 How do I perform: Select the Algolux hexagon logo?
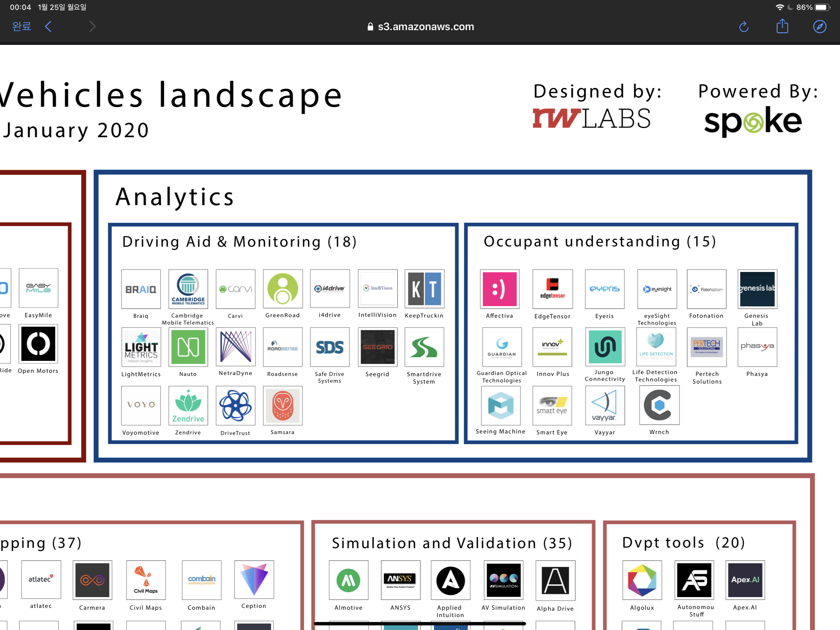click(x=642, y=580)
